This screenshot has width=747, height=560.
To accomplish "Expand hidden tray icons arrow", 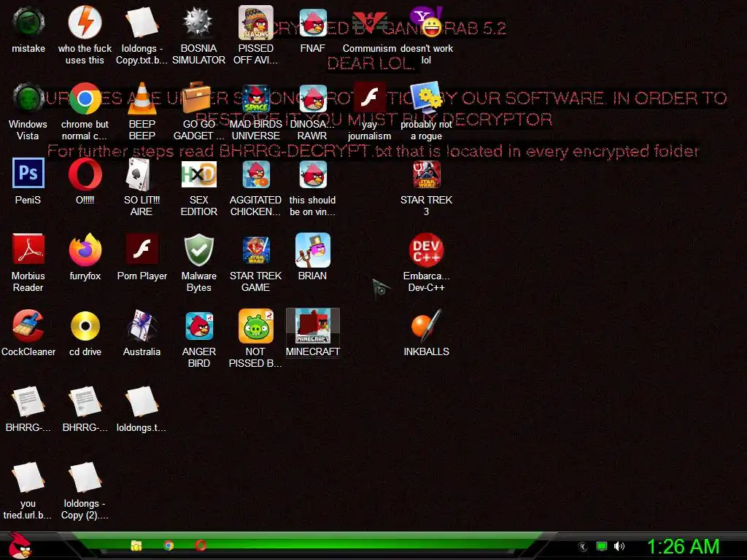I will (x=583, y=547).
